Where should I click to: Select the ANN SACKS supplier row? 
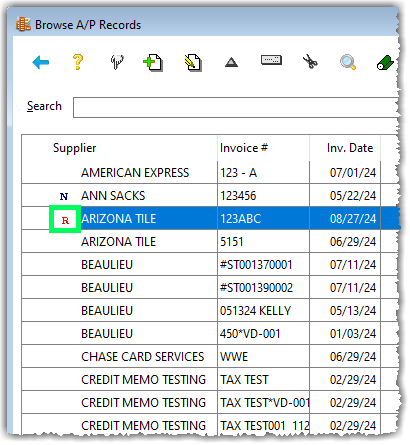[211, 196]
